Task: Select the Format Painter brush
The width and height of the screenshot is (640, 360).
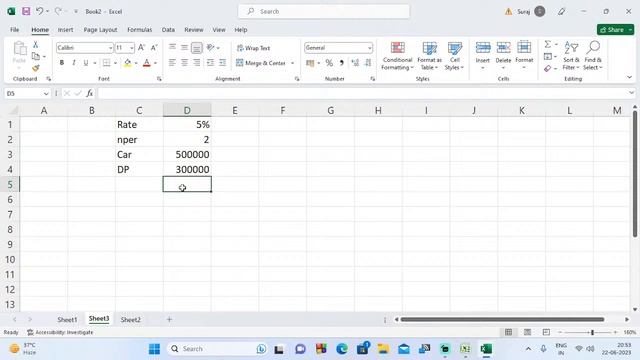Action: [x=36, y=68]
